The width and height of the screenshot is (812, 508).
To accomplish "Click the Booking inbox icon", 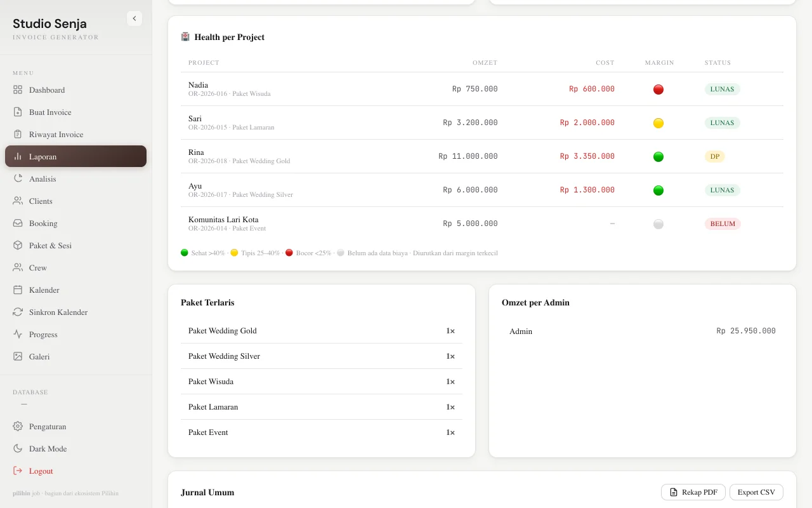I will coord(18,224).
